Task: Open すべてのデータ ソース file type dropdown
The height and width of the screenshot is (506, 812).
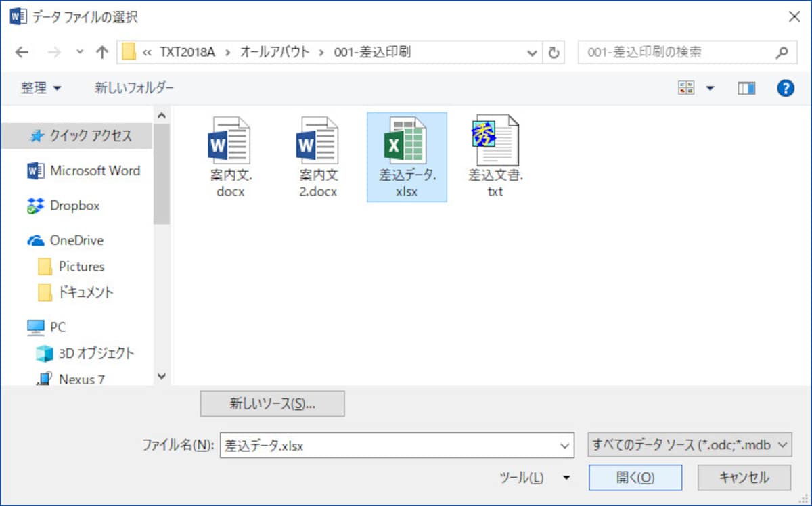Action: [690, 445]
